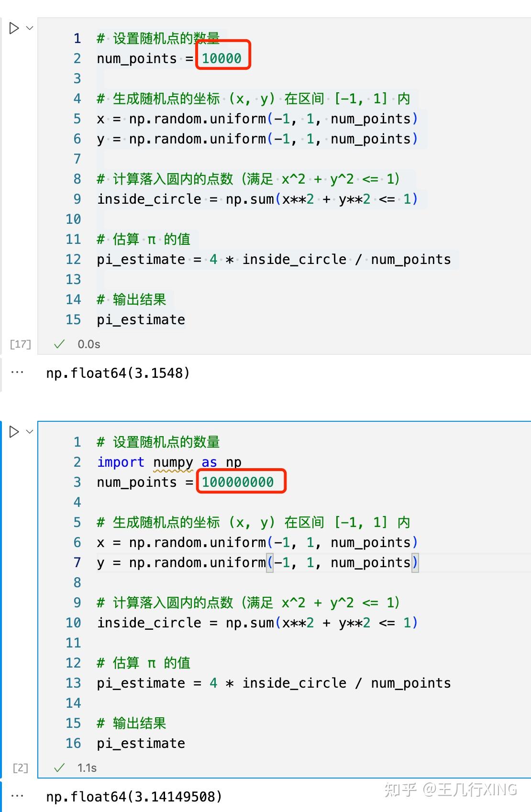Click line number 3 in first cell
This screenshot has height=812, width=531.
[77, 78]
